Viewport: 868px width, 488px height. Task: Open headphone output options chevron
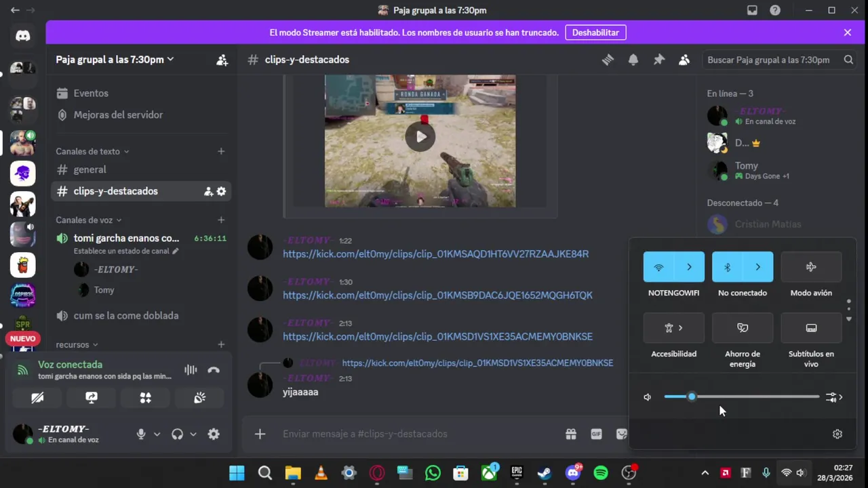[x=193, y=434]
